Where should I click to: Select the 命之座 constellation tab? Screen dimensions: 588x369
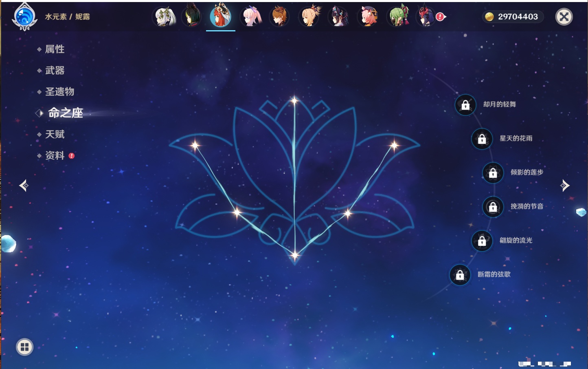[66, 113]
